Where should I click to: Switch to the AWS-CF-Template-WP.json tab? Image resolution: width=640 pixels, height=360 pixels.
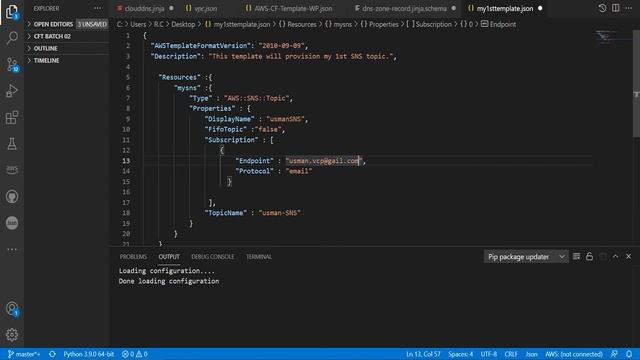click(293, 8)
